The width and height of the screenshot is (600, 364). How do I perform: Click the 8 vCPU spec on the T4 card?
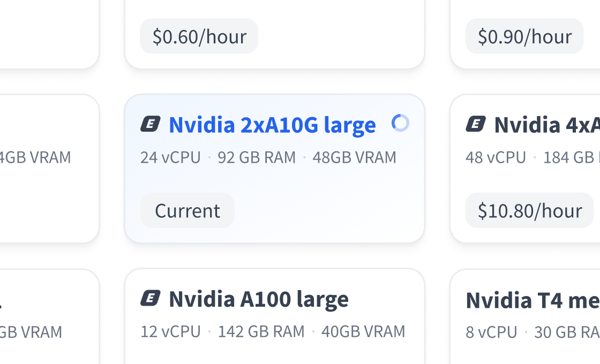[490, 331]
